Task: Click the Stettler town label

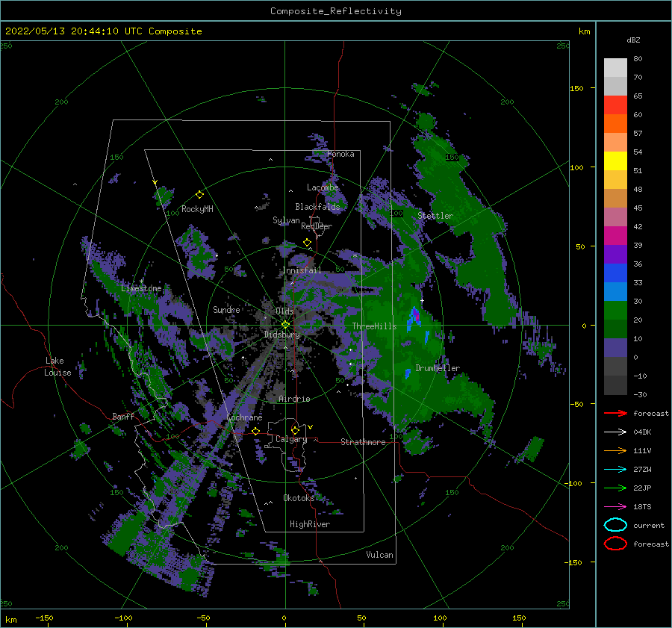Action: tap(435, 216)
